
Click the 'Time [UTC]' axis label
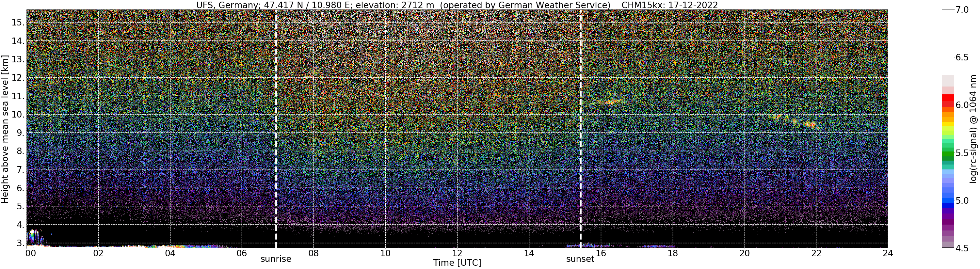pyautogui.click(x=457, y=263)
